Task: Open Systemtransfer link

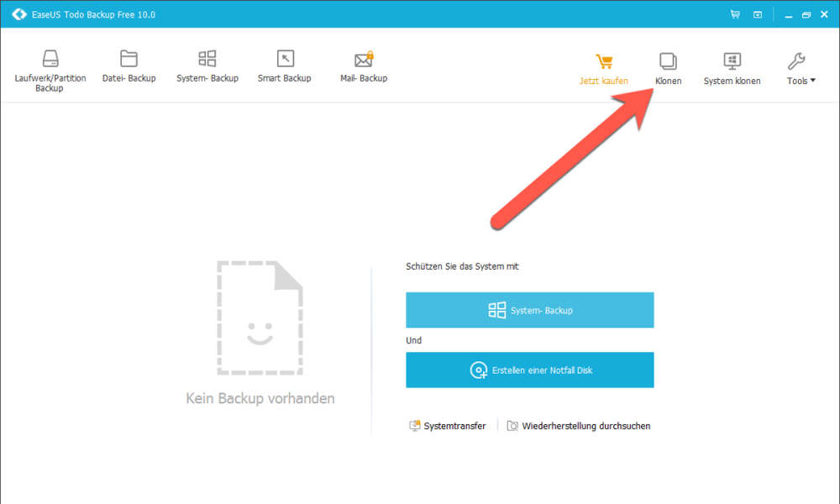Action: pyautogui.click(x=448, y=426)
